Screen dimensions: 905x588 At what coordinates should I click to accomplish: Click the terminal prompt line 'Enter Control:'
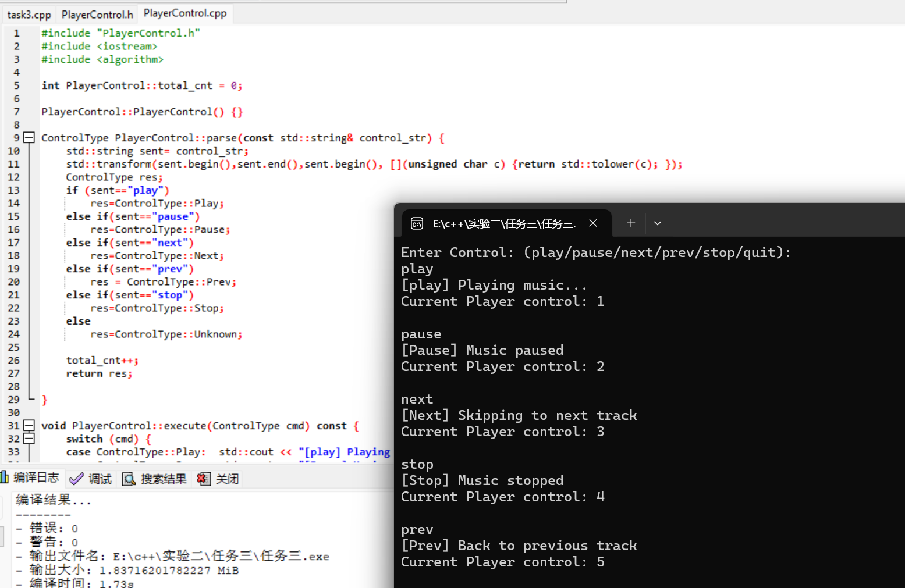596,252
